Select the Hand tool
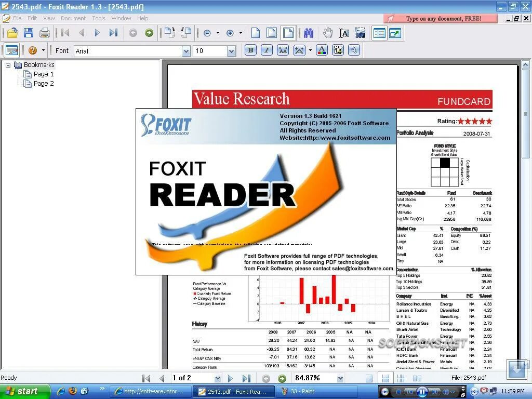The width and height of the screenshot is (532, 399). tap(327, 33)
